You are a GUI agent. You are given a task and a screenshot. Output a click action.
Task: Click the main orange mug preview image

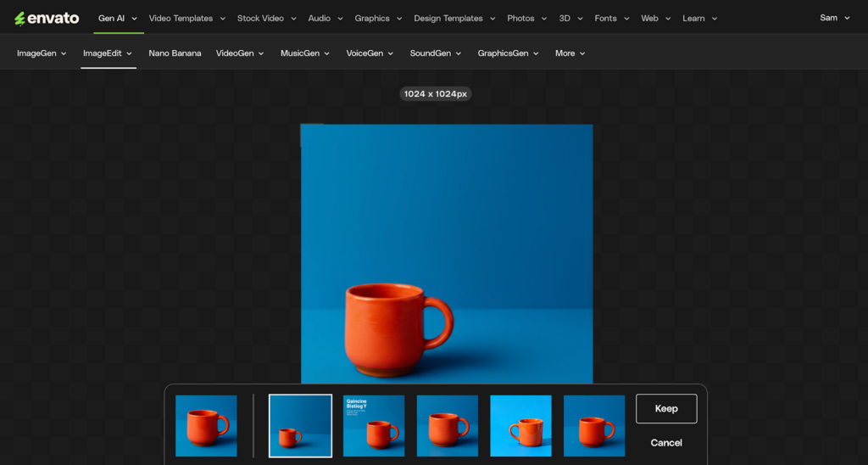pos(447,255)
